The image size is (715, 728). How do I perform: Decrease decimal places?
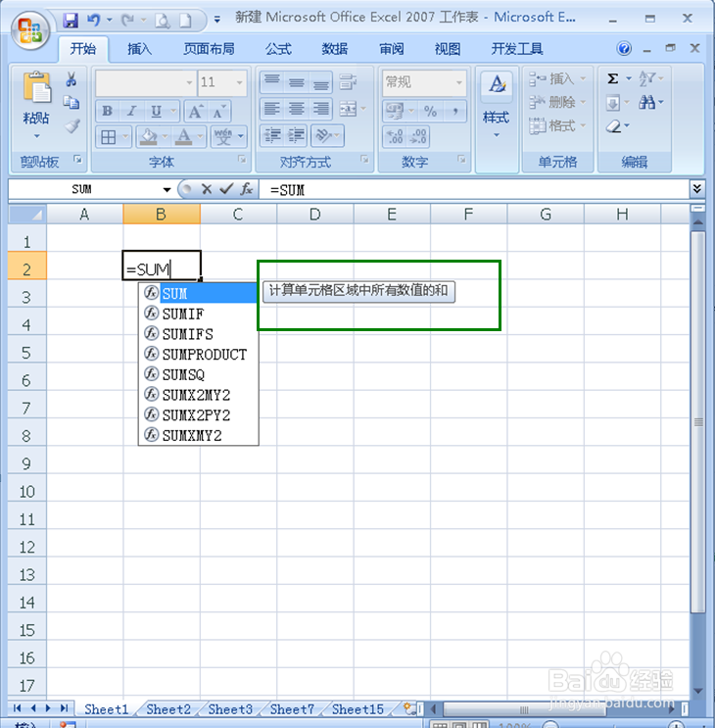tap(418, 136)
